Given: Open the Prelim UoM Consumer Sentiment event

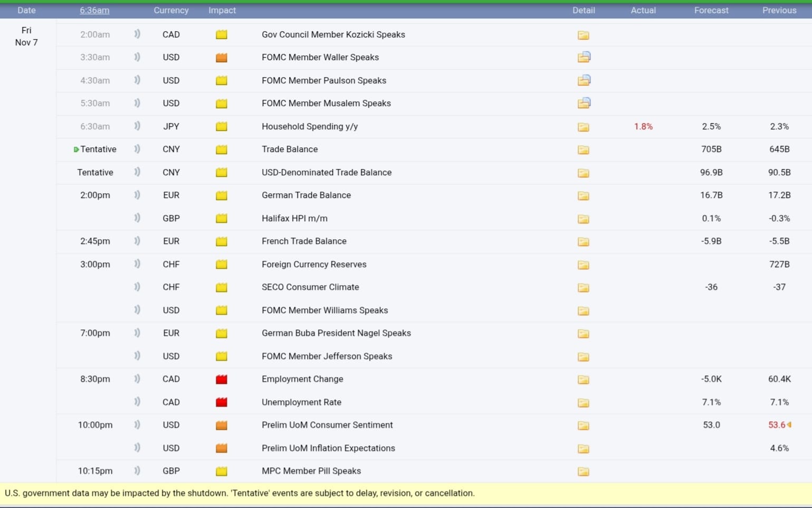Looking at the screenshot, I should (x=327, y=425).
